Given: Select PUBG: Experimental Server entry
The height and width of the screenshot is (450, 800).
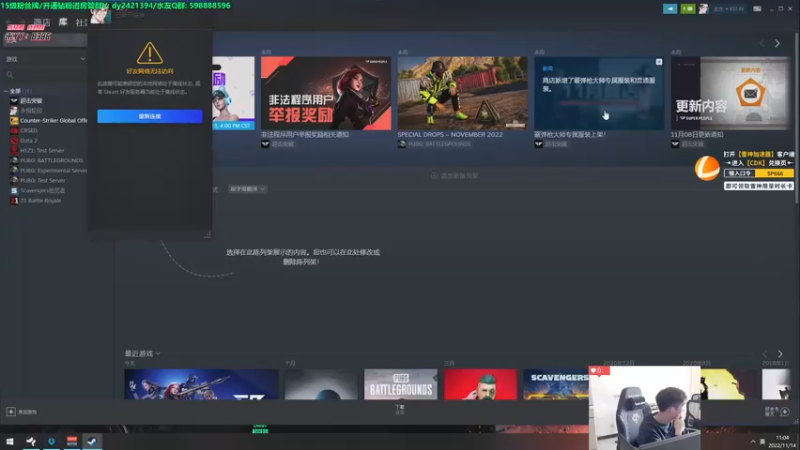Looking at the screenshot, I should [54, 170].
